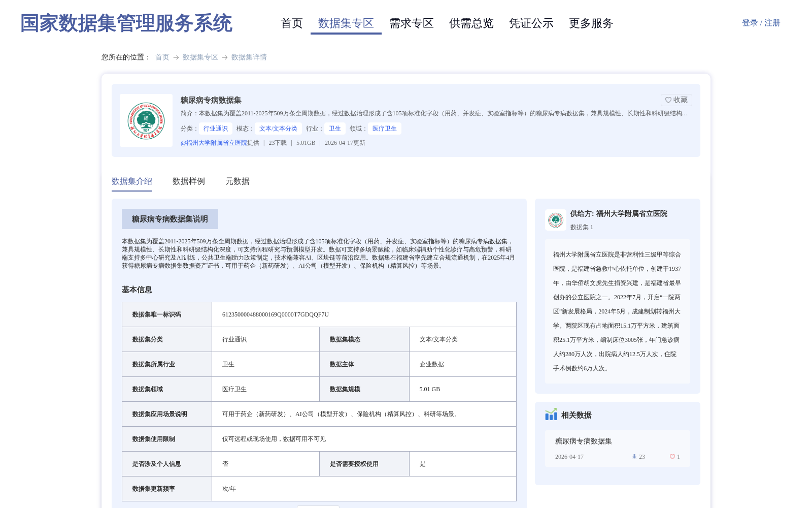Click the 收藏 favorite button
Viewport: 812px width, 508px height.
676,100
